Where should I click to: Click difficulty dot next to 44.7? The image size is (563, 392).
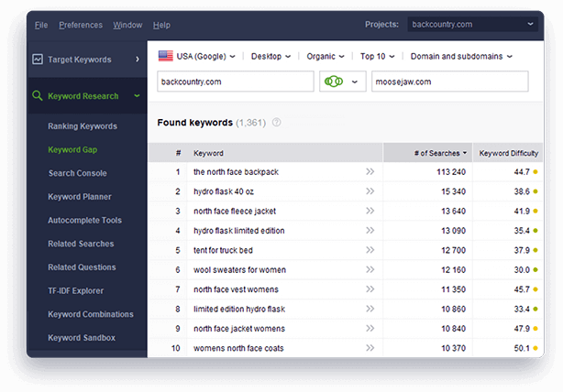535,172
